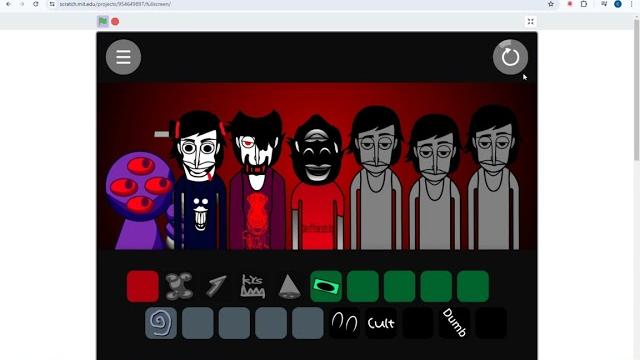
Task: Select the 'Cult' sound icon
Action: coord(381,323)
